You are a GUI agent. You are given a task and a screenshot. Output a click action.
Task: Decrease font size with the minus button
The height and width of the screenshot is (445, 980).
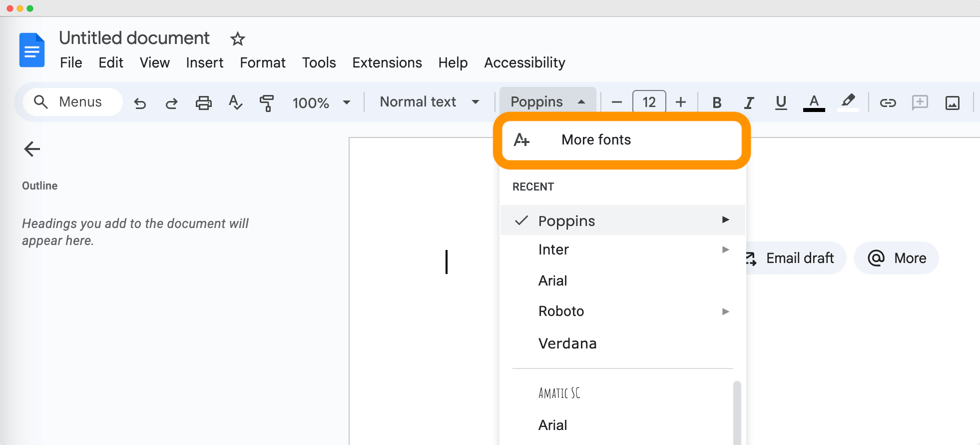pos(617,102)
